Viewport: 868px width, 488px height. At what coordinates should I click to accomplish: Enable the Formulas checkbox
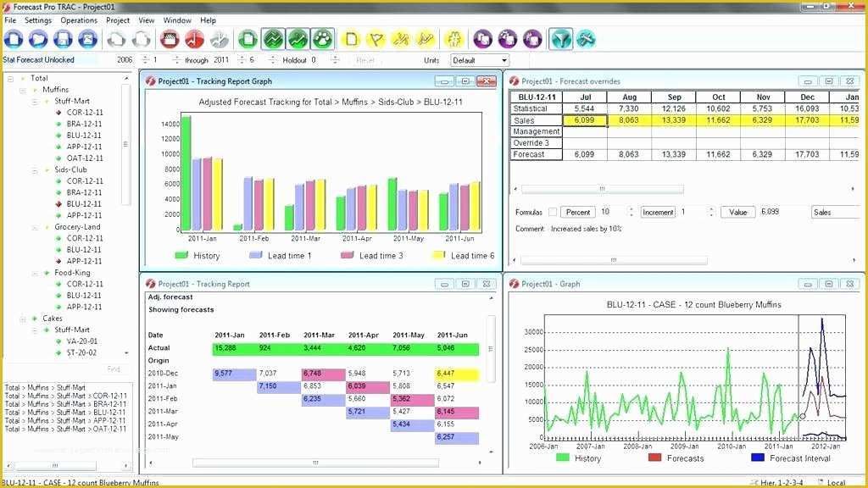553,212
